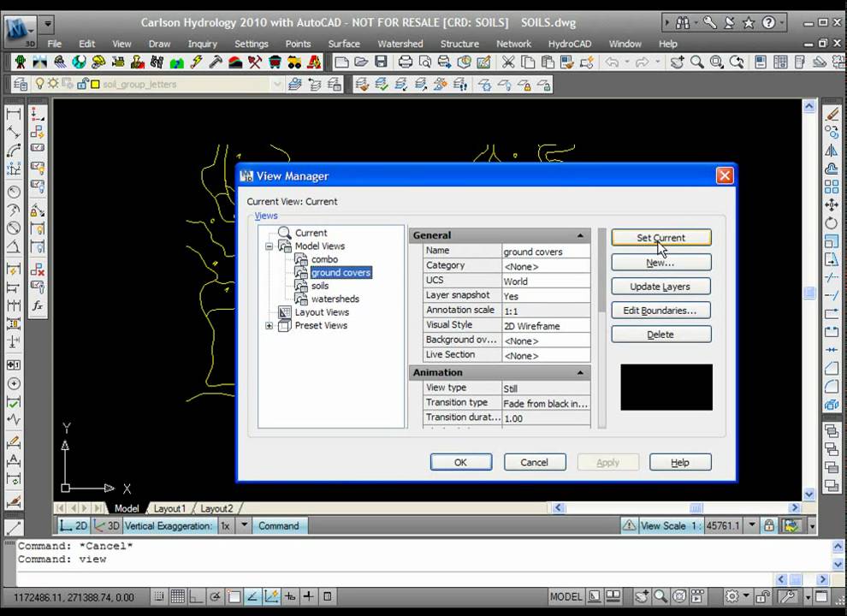The image size is (847, 616).
Task: Open Layer Properties Manager icon
Action: [x=20, y=85]
